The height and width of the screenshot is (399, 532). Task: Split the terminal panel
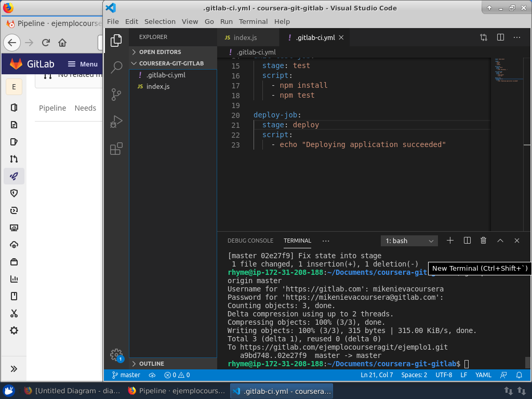[x=467, y=241]
